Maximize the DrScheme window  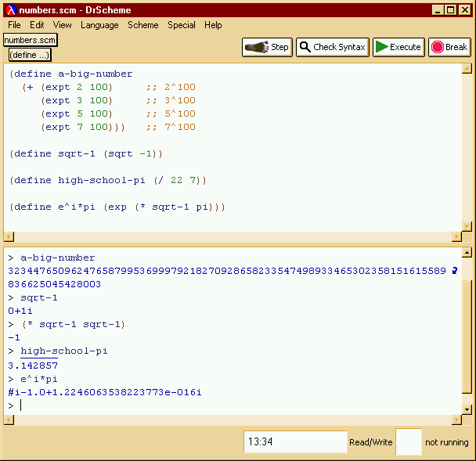pos(450,10)
